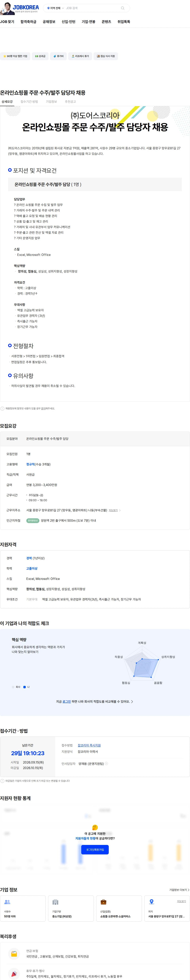Click the info icon beside 채용정보에 잘못된 내용

point(2,408)
